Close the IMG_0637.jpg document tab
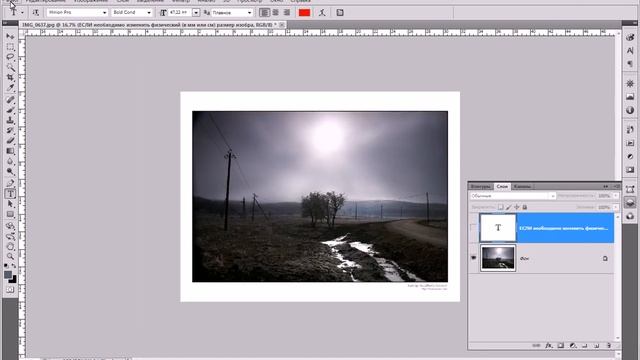Viewport: 640px width, 360px height. (282, 25)
